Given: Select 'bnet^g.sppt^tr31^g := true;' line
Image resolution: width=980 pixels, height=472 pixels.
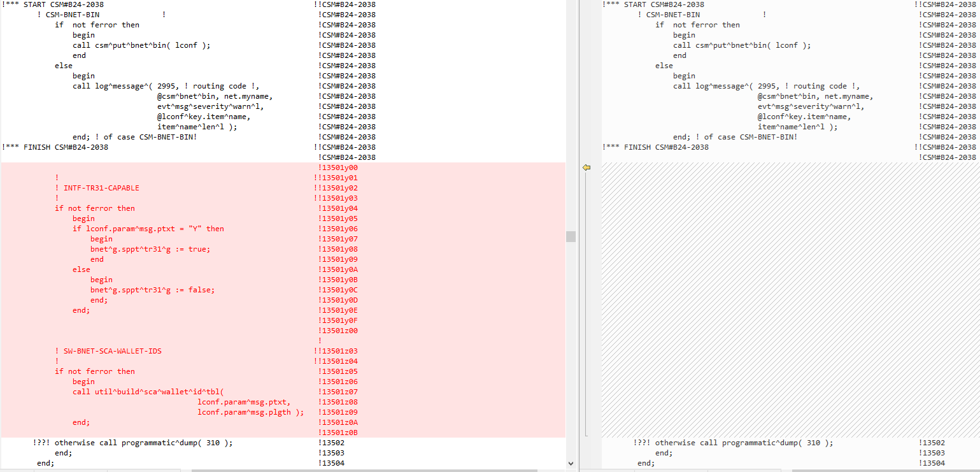Looking at the screenshot, I should (x=150, y=249).
